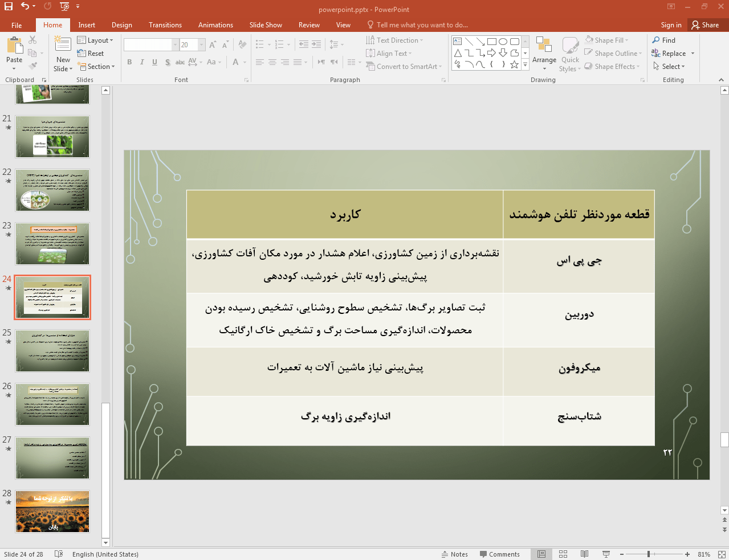Click the zoom slider handle

(x=649, y=554)
